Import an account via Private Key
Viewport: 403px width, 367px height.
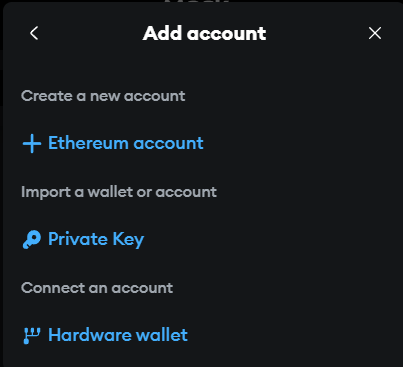coord(83,240)
